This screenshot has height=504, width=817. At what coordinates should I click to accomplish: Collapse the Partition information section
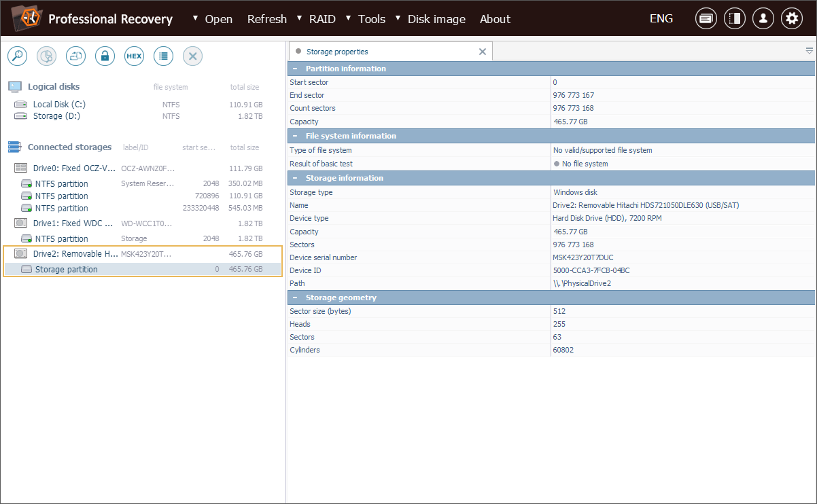[295, 69]
